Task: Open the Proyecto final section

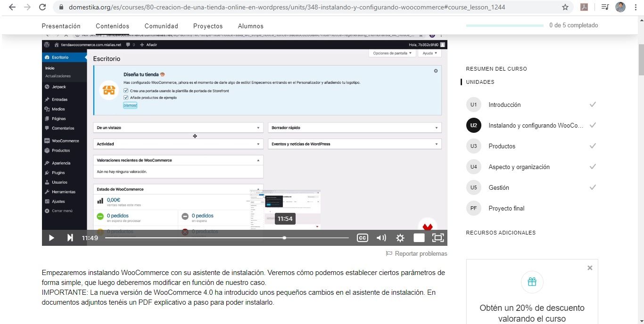Action: [506, 208]
